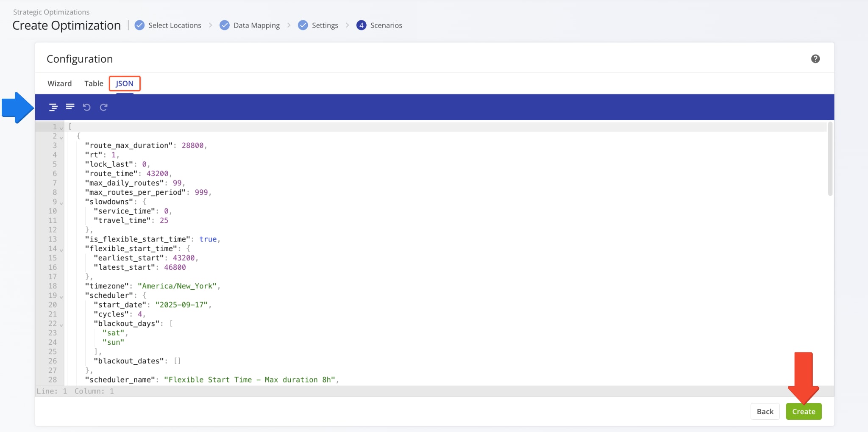Viewport: 868px width, 432px height.
Task: Click the format JSON (pretty-print) icon
Action: (x=53, y=107)
